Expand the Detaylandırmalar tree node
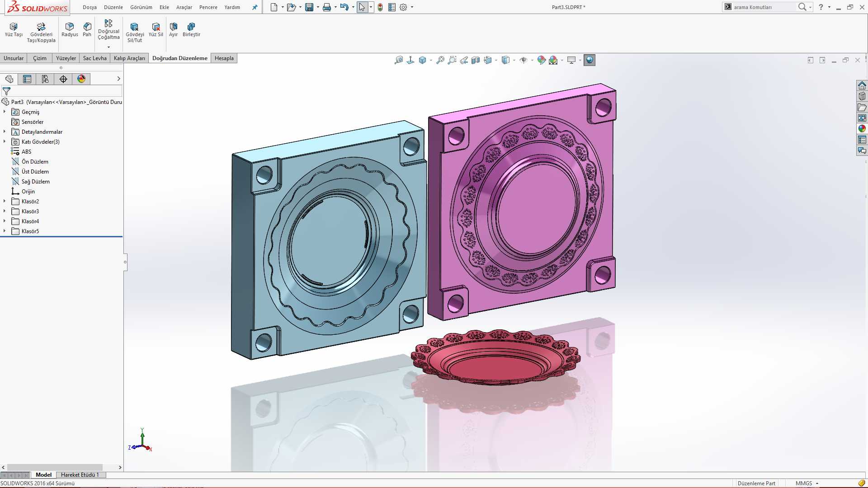 tap(5, 131)
